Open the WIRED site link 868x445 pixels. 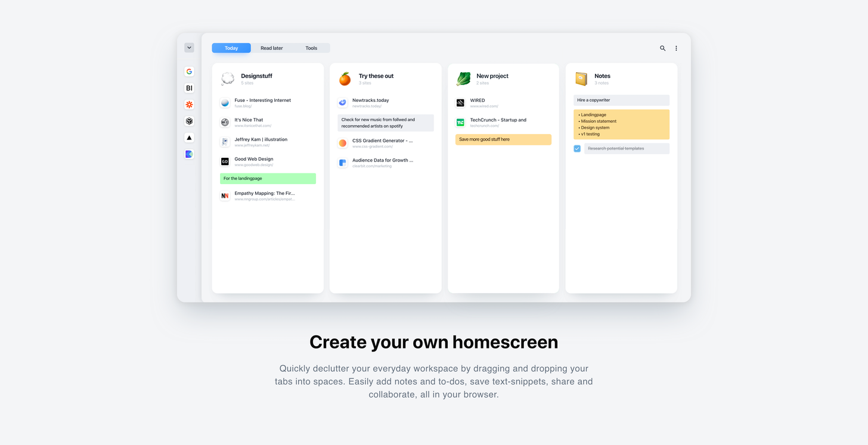click(478, 101)
